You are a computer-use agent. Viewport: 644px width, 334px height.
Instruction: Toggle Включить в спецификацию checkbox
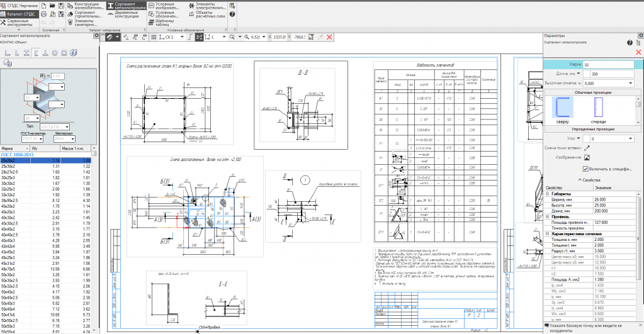pyautogui.click(x=585, y=169)
